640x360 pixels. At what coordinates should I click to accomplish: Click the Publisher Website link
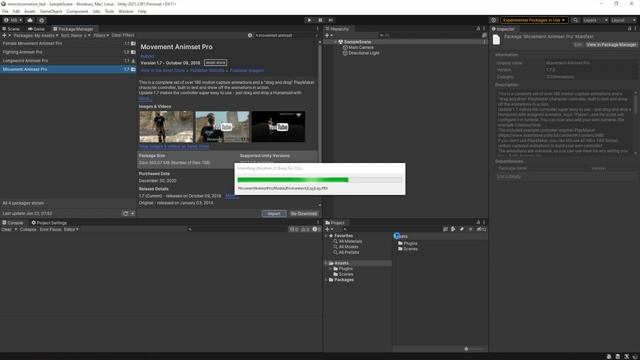pyautogui.click(x=207, y=71)
